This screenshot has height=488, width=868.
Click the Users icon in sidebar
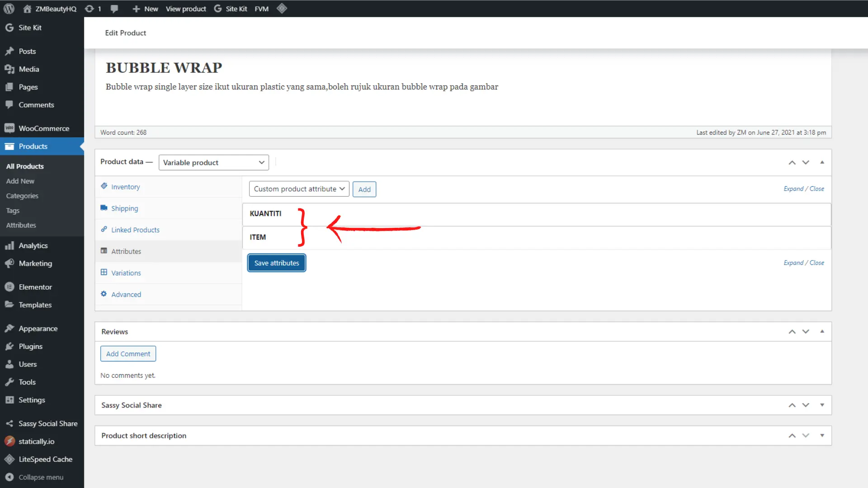click(9, 364)
